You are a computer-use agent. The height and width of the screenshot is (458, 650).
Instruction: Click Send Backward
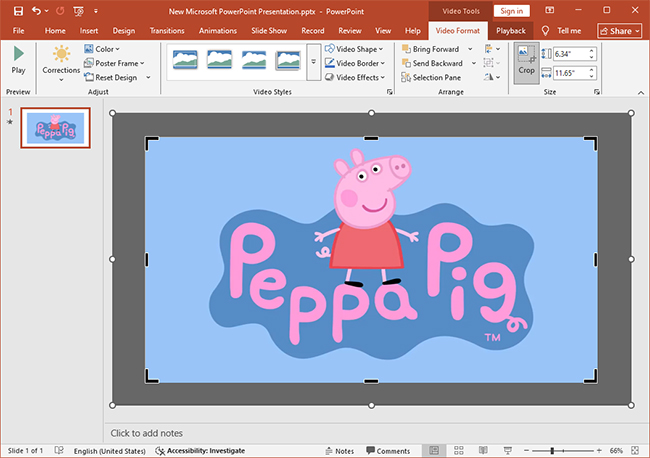pos(432,63)
